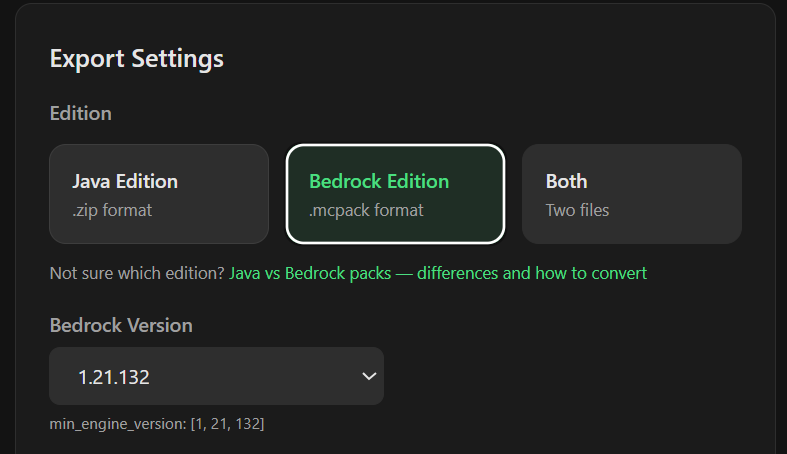Click the Edition section label
Image resolution: width=787 pixels, height=454 pixels.
[x=81, y=113]
